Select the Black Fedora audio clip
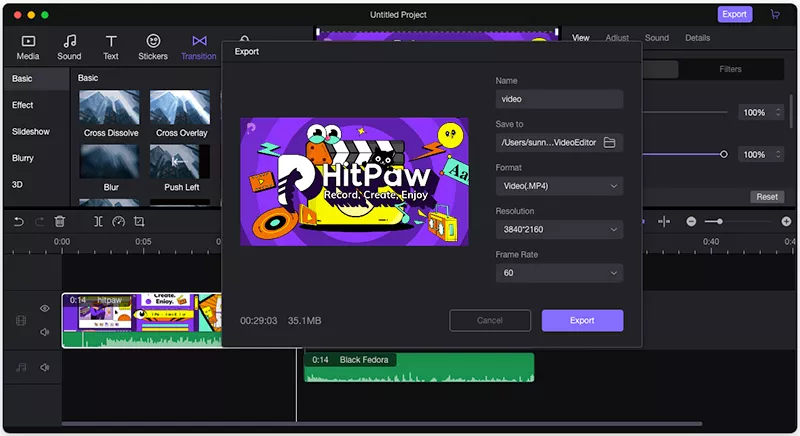The height and width of the screenshot is (436, 800). [419, 367]
